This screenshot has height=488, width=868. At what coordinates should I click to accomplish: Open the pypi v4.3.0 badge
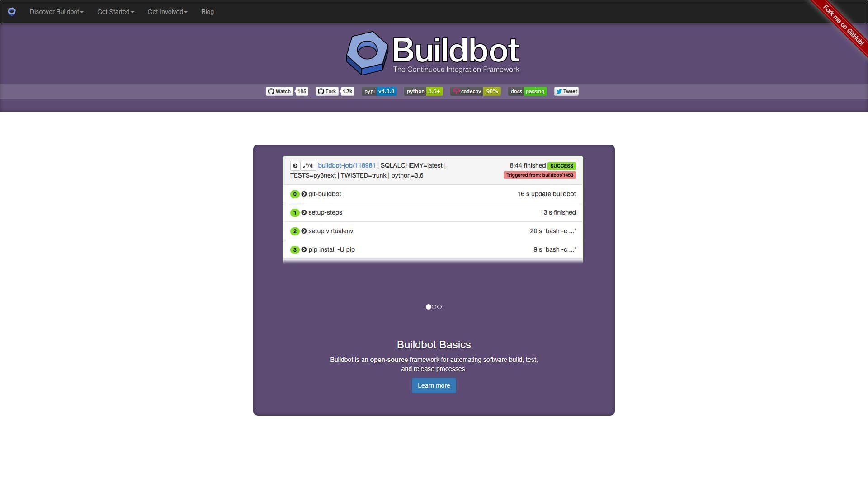click(379, 91)
